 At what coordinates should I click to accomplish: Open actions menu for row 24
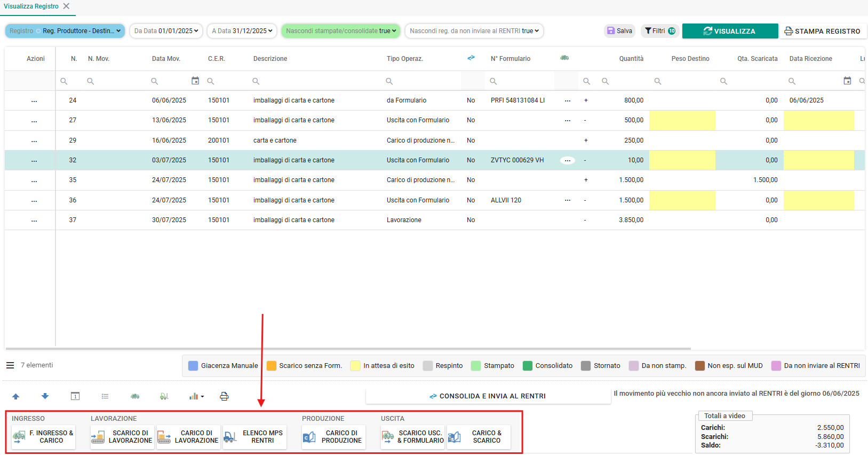[x=34, y=100]
